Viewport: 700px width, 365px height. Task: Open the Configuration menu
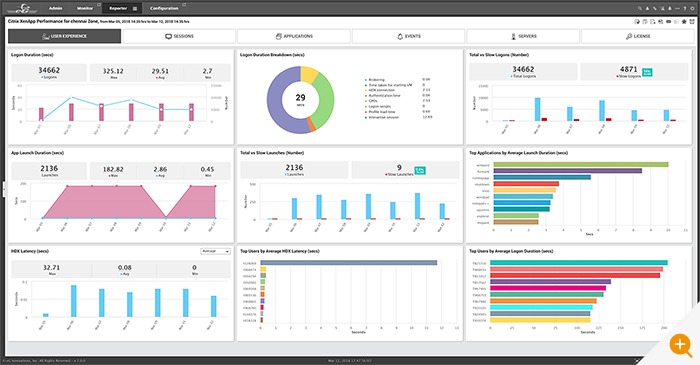tap(164, 8)
